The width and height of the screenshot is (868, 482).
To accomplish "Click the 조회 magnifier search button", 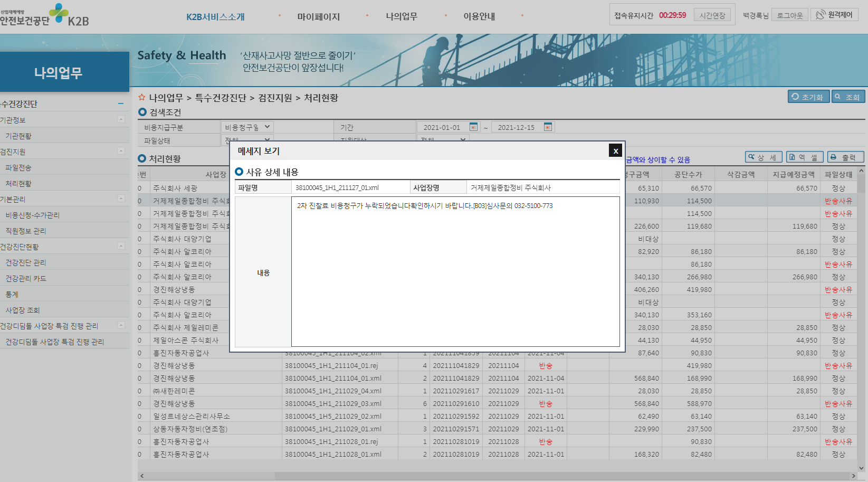I will coord(848,97).
